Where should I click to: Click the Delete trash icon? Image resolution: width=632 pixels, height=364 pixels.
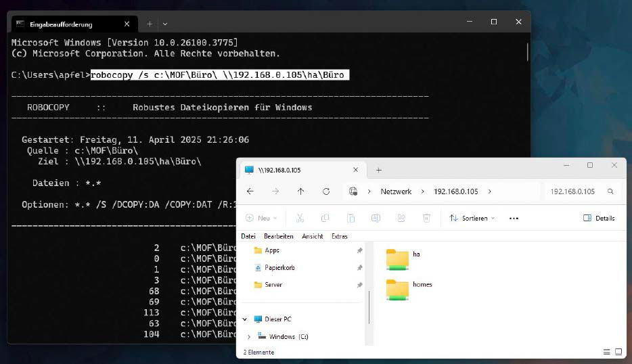[426, 218]
